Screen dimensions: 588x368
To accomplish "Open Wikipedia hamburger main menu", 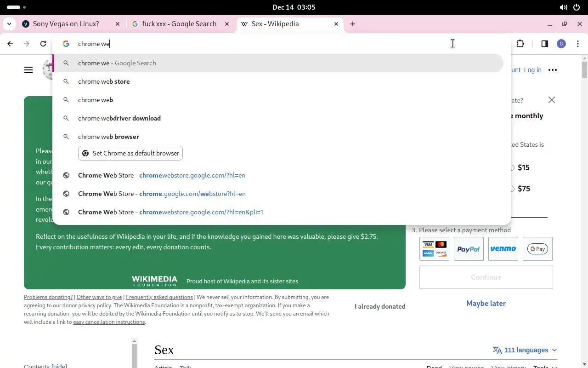I will pyautogui.click(x=28, y=70).
